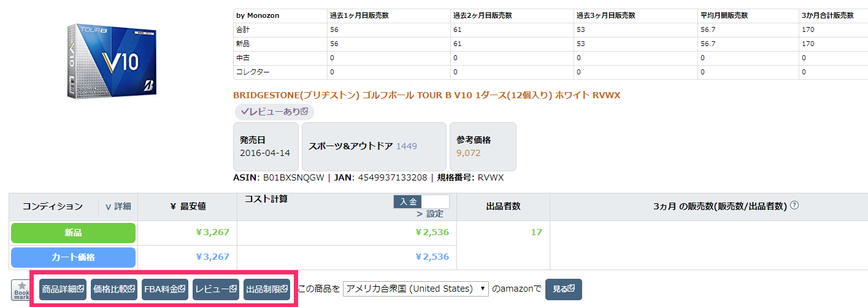
Task: Open the 価格比較 price comparison page
Action: tap(113, 289)
